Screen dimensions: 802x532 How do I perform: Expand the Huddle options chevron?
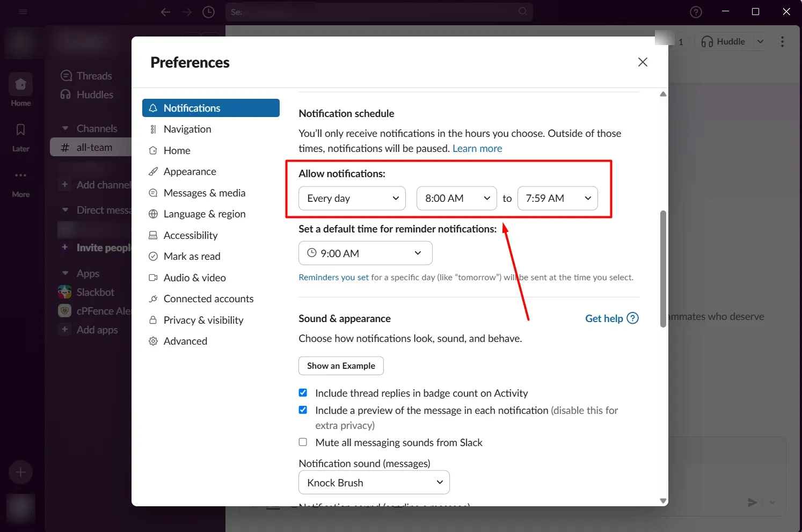coord(760,42)
